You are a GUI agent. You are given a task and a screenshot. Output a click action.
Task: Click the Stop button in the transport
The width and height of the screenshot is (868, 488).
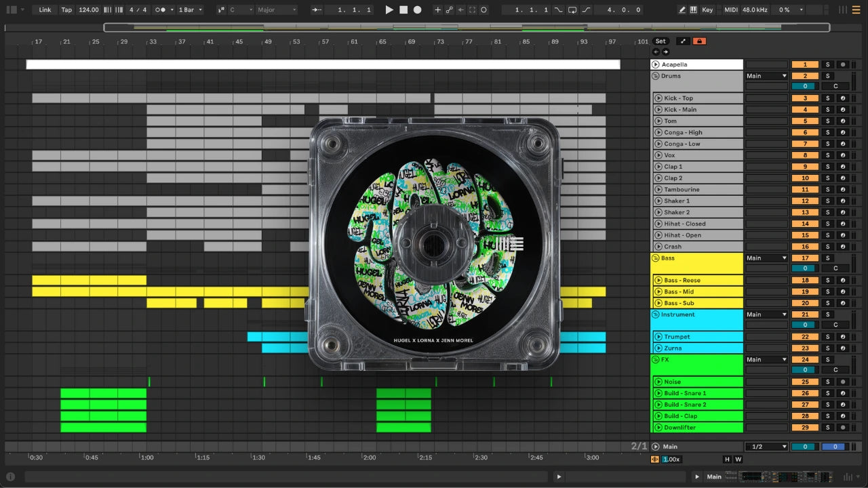click(403, 10)
